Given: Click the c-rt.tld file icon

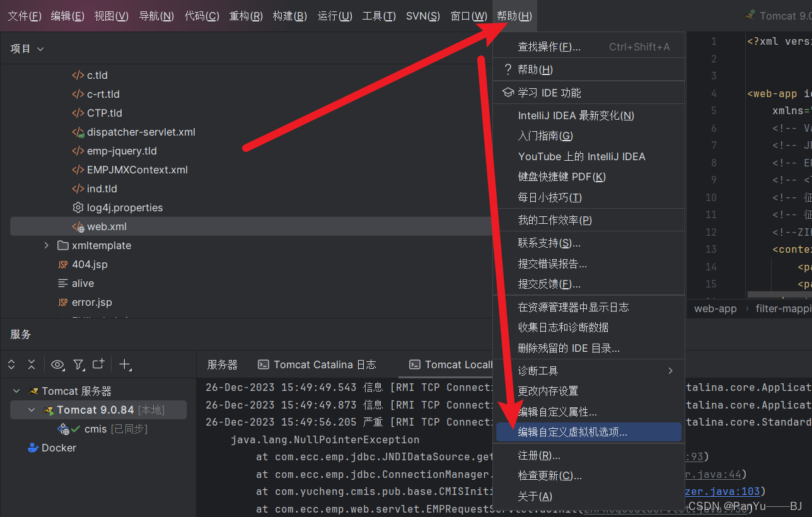Looking at the screenshot, I should pyautogui.click(x=78, y=94).
